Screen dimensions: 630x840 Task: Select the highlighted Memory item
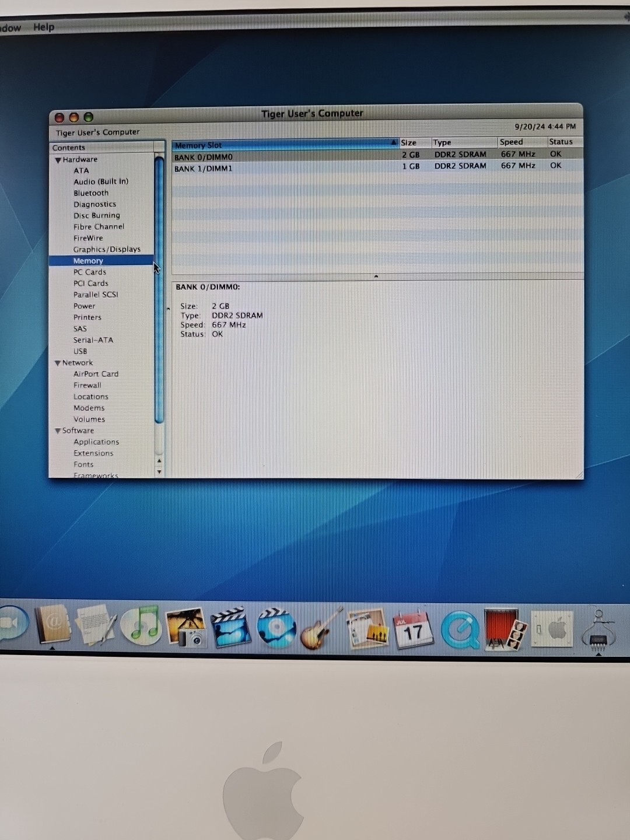click(101, 261)
